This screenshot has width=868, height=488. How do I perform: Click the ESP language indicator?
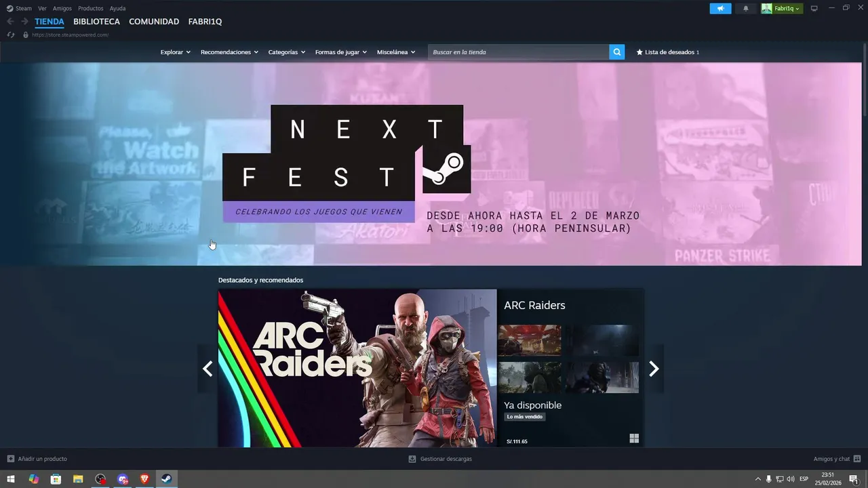[804, 479]
